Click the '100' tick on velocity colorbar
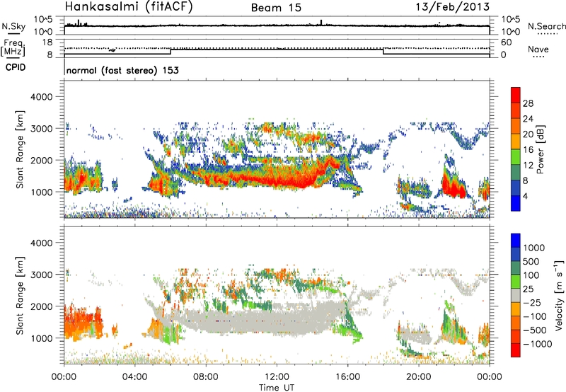Viewport: 566px width, 392px height. [x=531, y=275]
